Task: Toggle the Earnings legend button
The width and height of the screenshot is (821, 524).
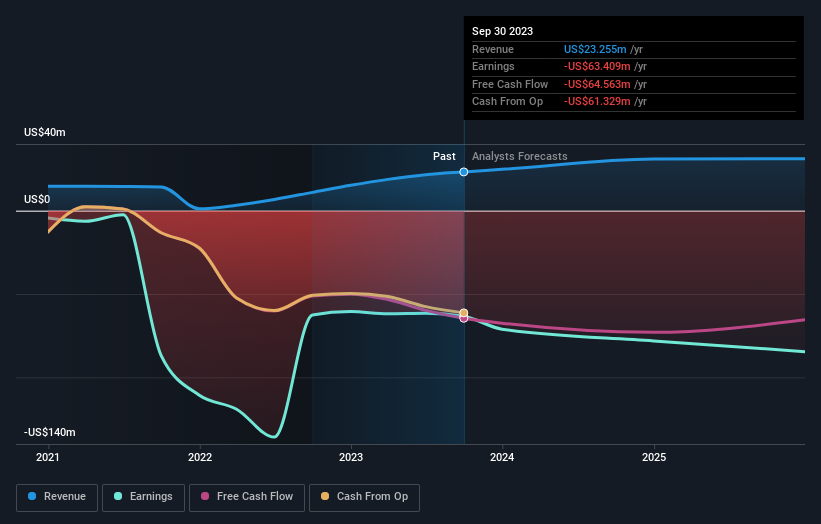Action: (143, 497)
